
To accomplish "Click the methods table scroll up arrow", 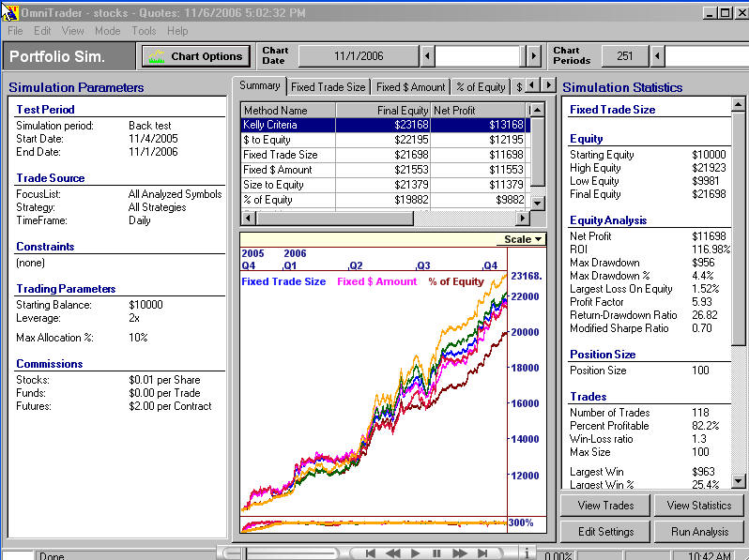I will [x=538, y=111].
